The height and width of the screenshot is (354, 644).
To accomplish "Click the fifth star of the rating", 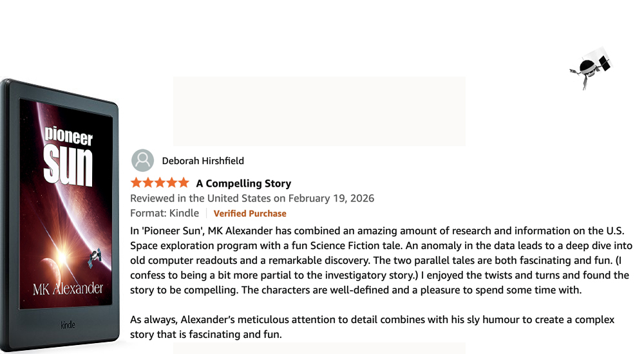I will pyautogui.click(x=183, y=183).
